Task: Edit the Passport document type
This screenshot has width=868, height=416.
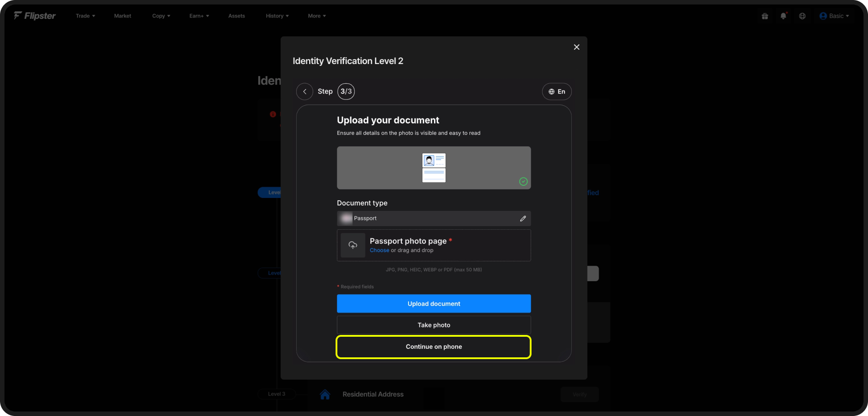Action: [523, 219]
